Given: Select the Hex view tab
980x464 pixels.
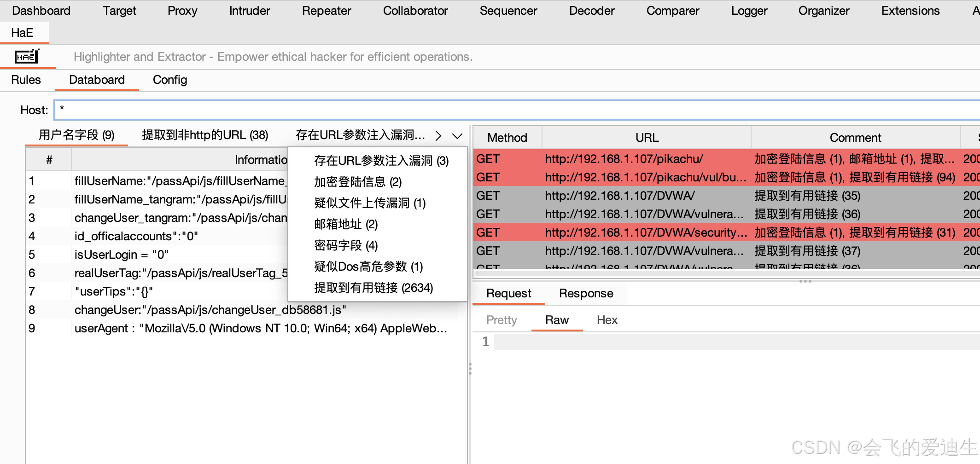Looking at the screenshot, I should point(607,320).
